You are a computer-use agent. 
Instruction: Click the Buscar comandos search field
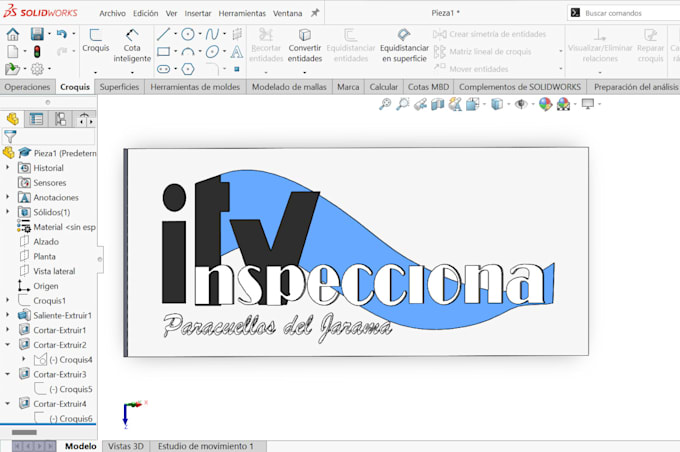(624, 13)
